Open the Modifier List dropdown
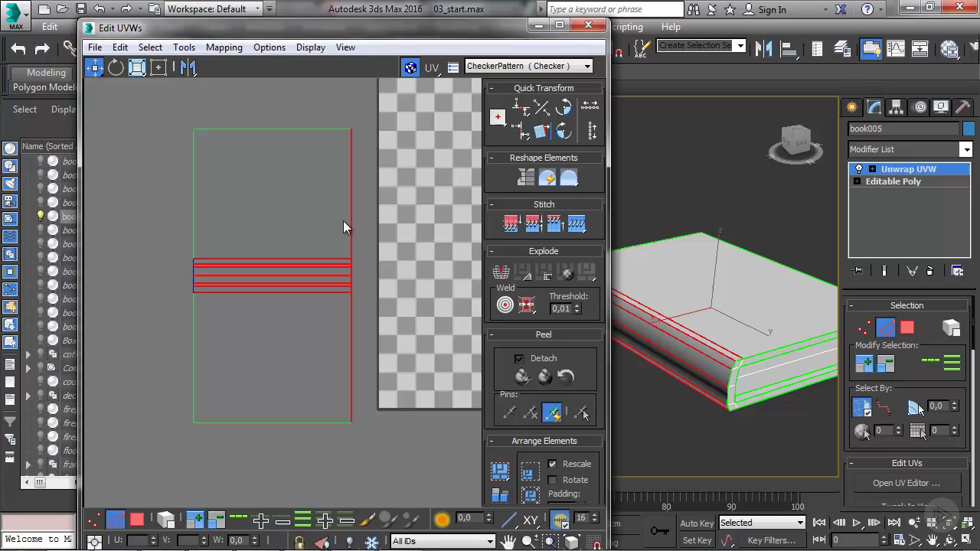Screen dimensions: 980x551 click(x=910, y=149)
